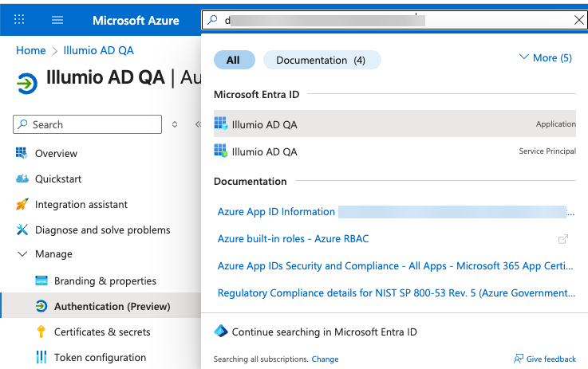Open the hamburger portal menu
The height and width of the screenshot is (369, 588).
(57, 20)
